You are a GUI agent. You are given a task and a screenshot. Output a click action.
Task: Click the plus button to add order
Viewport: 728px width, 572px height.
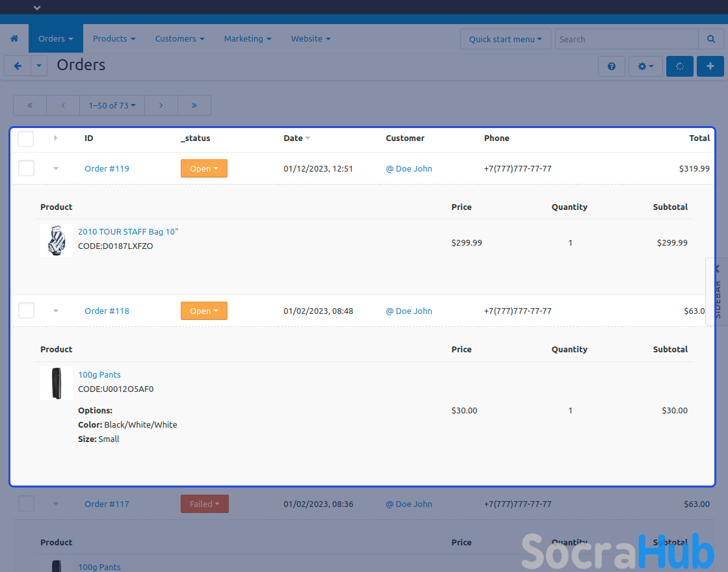[x=710, y=66]
